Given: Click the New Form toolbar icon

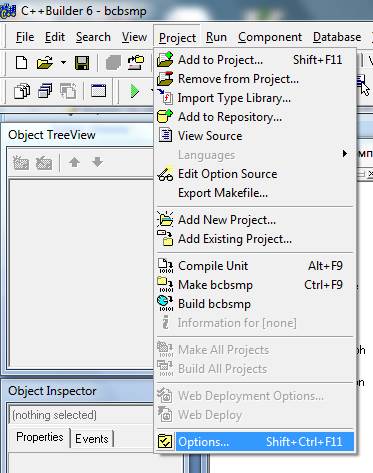Looking at the screenshot, I should pyautogui.click(x=98, y=91).
